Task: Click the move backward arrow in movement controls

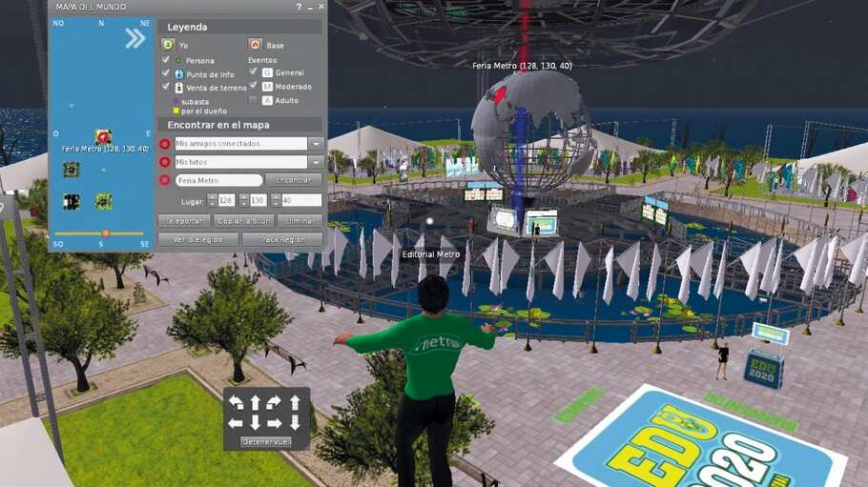Action: click(x=256, y=422)
